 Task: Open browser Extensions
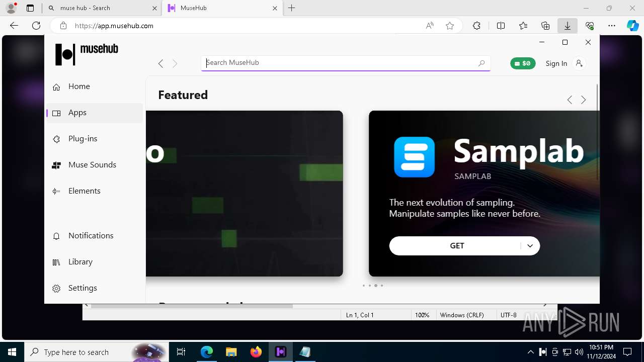pyautogui.click(x=476, y=26)
